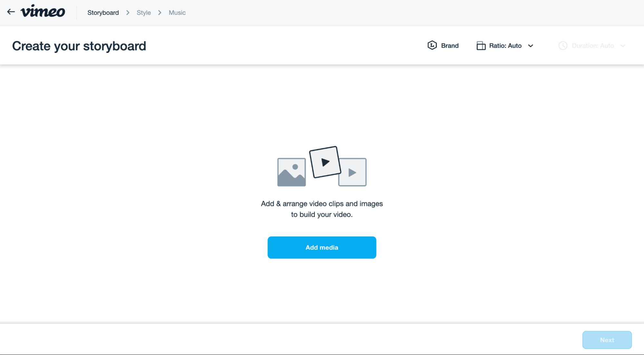Select the Vimeo logo
Screen dimensions: 644x355
pos(43,12)
